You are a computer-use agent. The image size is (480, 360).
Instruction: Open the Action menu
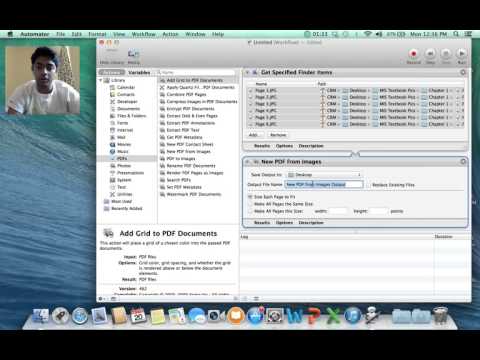(170, 34)
